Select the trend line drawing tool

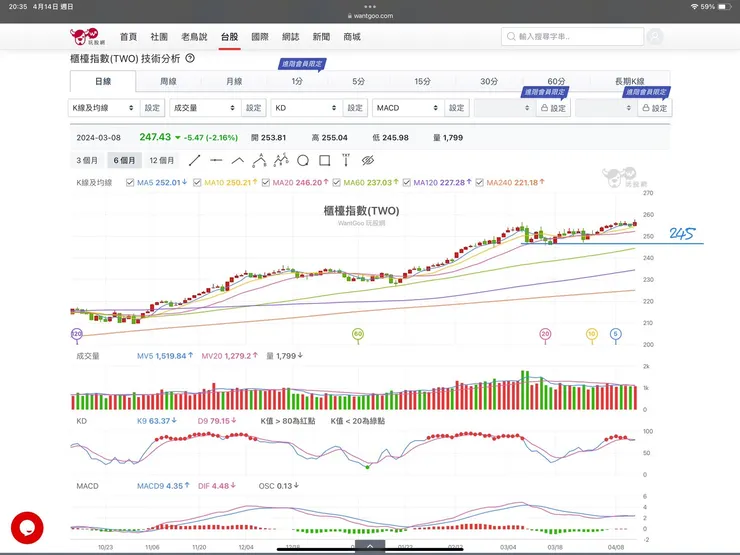(x=194, y=160)
